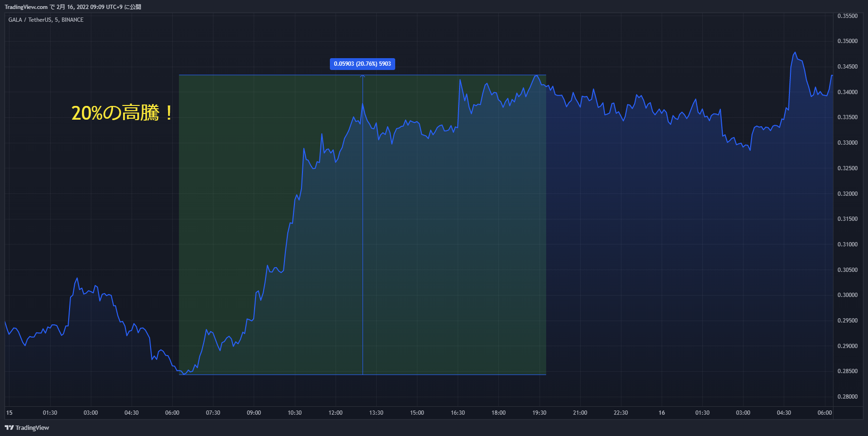Click the GALA / TetherUS, 5, BINANCE title
868x436 pixels.
click(46, 20)
